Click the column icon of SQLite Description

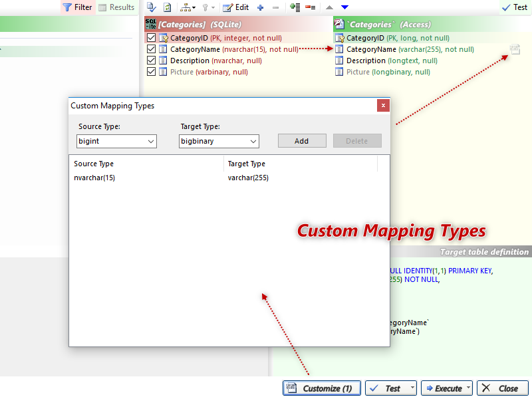coord(163,61)
